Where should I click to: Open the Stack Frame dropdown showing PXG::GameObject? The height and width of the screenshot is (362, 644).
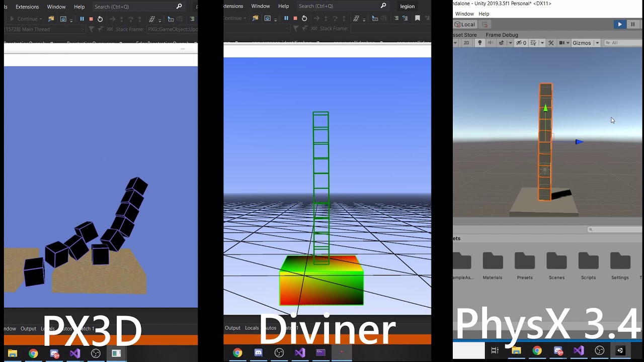pyautogui.click(x=172, y=29)
